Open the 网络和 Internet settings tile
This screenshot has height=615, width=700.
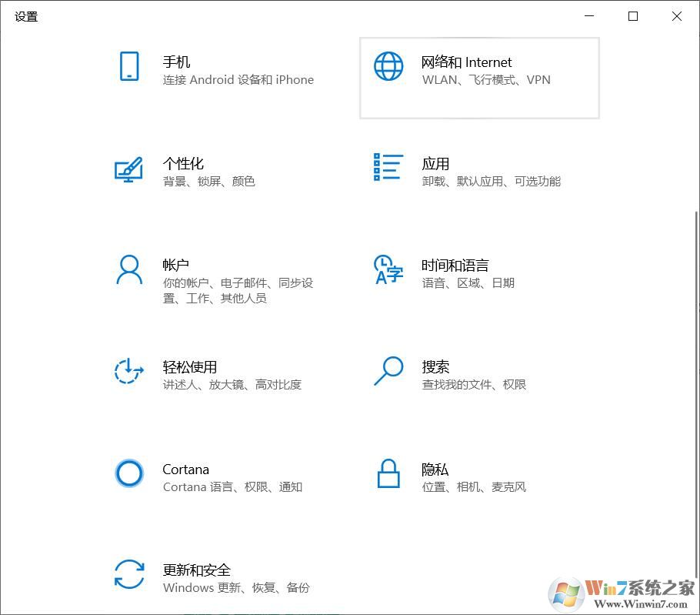click(478, 77)
